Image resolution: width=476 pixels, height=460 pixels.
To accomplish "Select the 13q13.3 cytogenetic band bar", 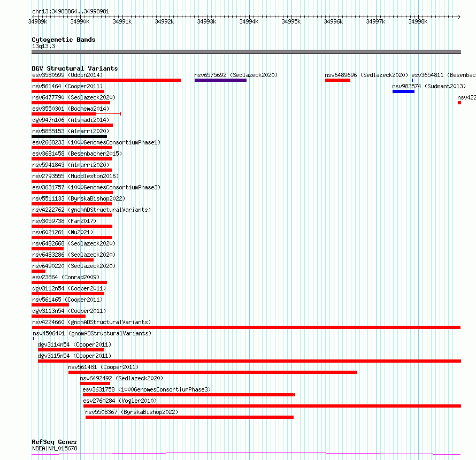I will pos(246,52).
